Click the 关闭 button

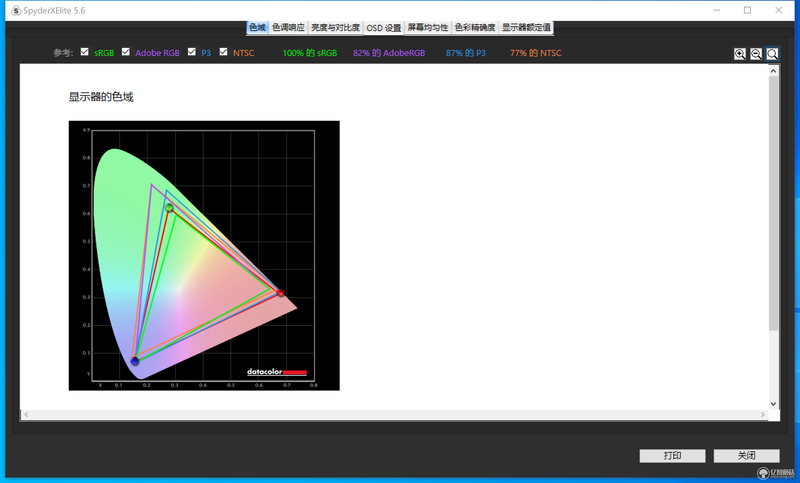(746, 455)
